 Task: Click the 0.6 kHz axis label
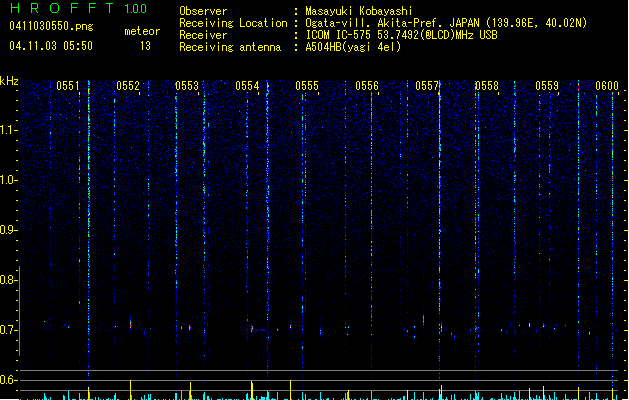[8, 380]
